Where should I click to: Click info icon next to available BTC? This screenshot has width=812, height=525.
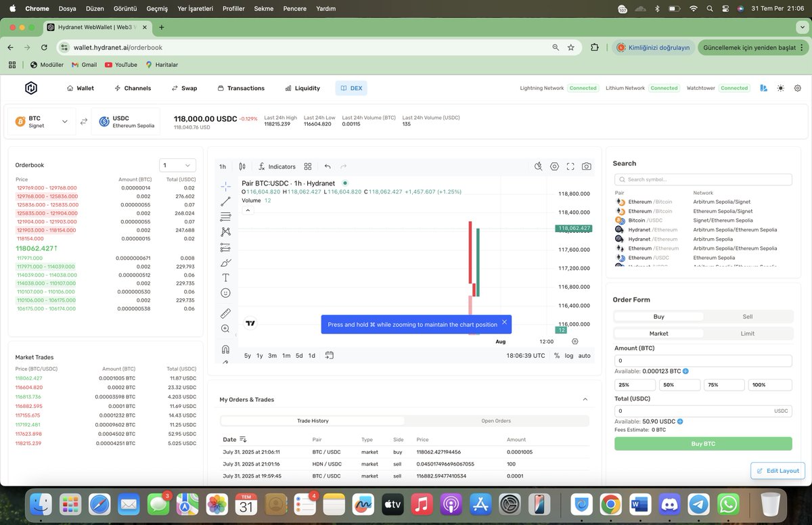[x=685, y=371]
